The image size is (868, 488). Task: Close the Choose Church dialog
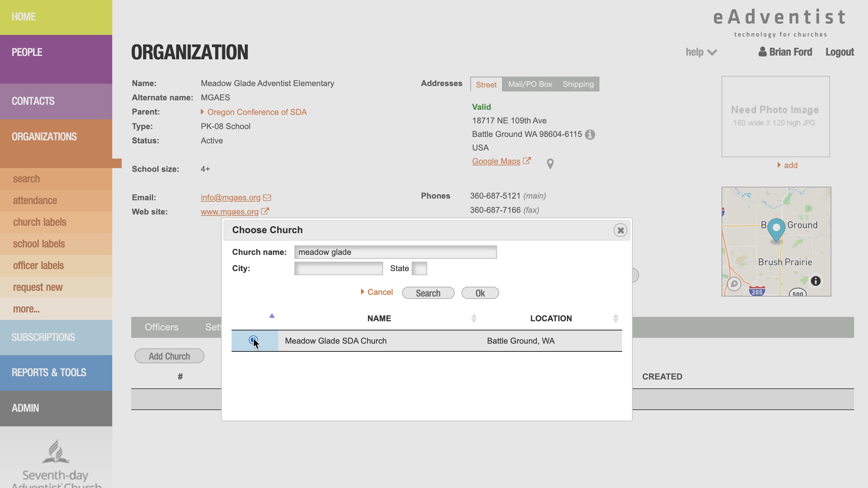tap(620, 230)
